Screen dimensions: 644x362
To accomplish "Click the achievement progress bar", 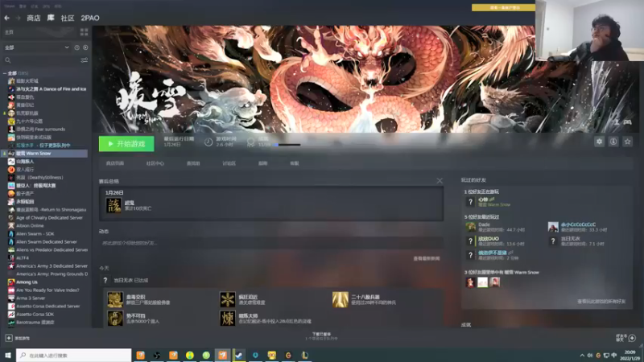I will [287, 145].
